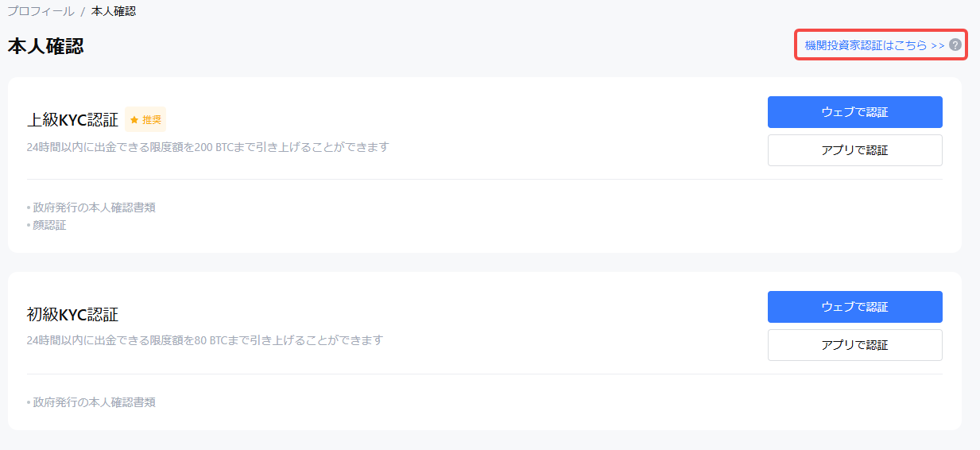This screenshot has height=450, width=980.
Task: Click the 上級KYC認証 heading
Action: coord(72,120)
